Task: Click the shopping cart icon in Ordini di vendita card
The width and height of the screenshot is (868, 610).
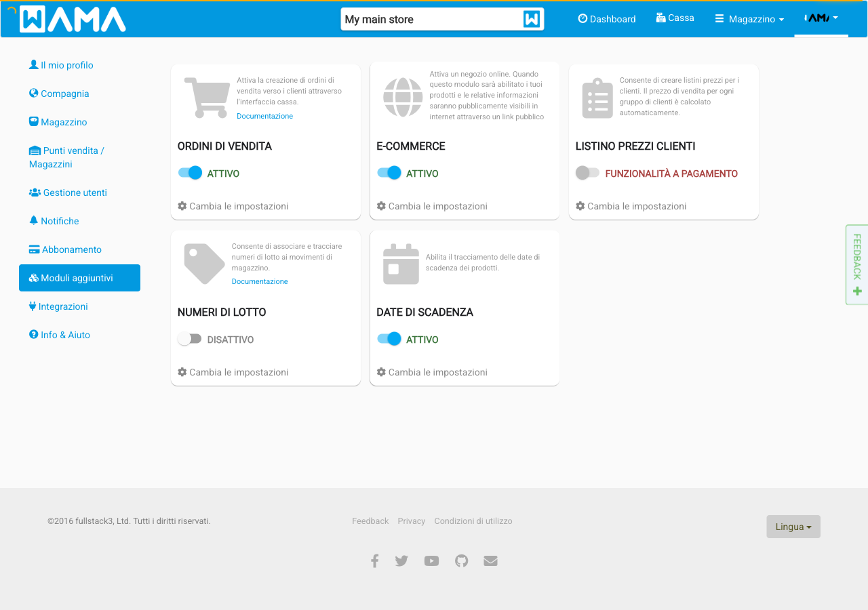Action: pos(206,98)
